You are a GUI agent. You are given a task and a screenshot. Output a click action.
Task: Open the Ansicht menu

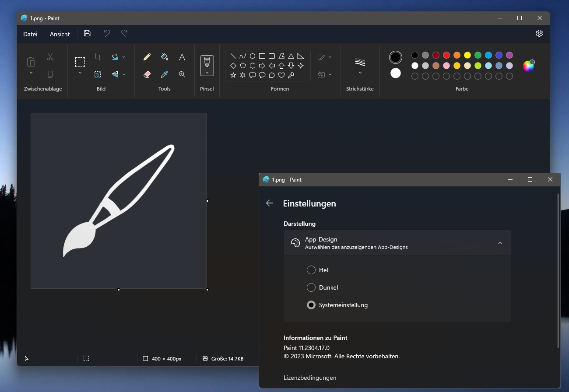pos(60,34)
